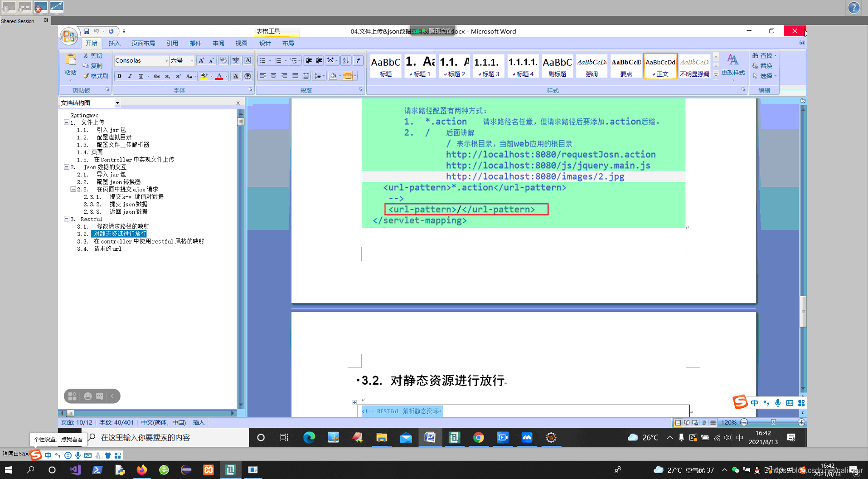This screenshot has width=868, height=479.
Task: Click zoom in plus button
Action: pyautogui.click(x=801, y=422)
